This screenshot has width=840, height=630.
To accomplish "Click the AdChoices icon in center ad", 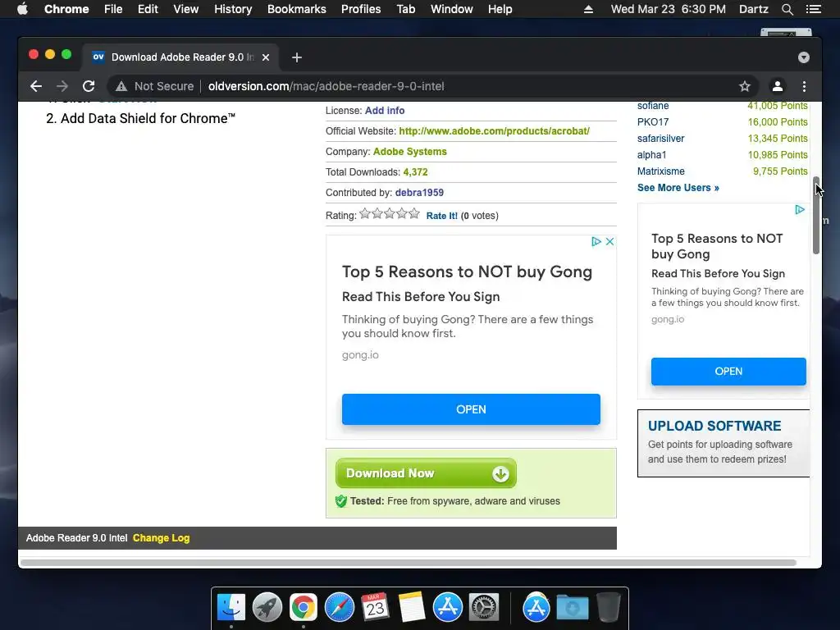I will (596, 242).
